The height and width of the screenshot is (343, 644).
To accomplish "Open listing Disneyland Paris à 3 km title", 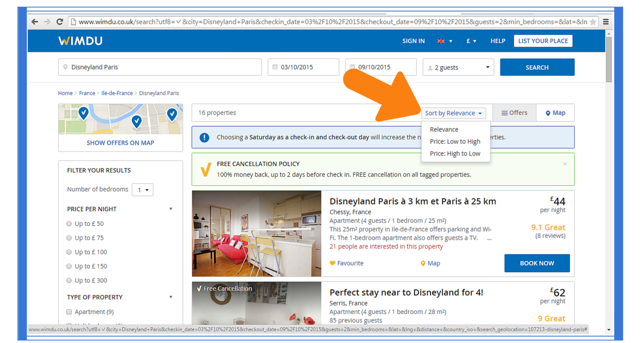I will tap(413, 201).
